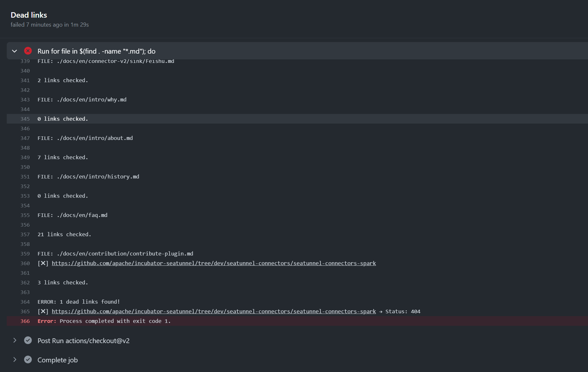588x372 pixels.
Task: Select log line number 345
Action: click(x=25, y=119)
